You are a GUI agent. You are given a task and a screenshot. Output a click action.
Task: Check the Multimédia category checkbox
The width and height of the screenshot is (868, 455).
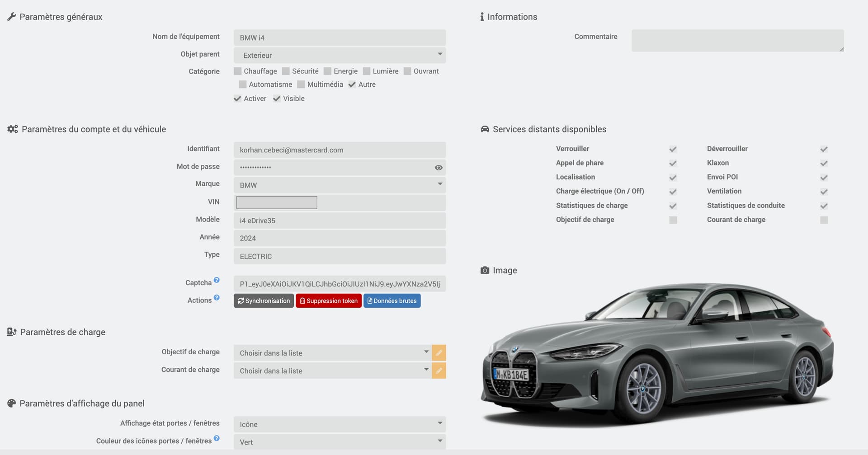point(301,84)
